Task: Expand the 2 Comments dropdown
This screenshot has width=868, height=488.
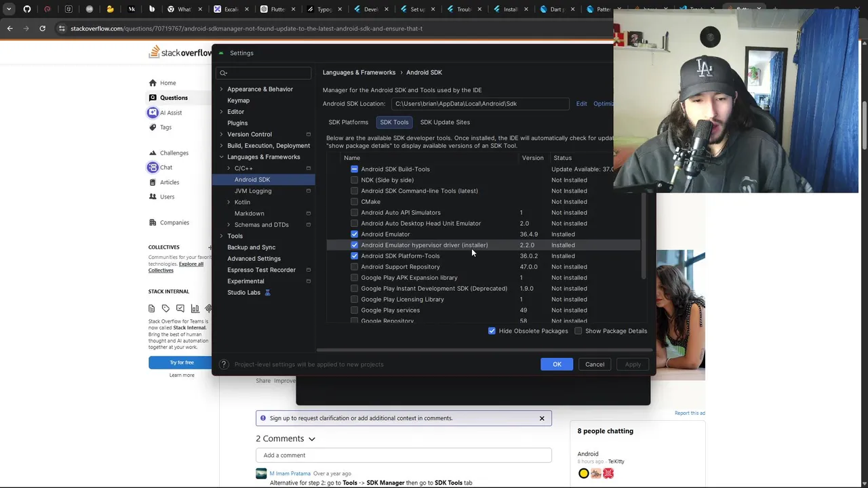Action: 311,439
